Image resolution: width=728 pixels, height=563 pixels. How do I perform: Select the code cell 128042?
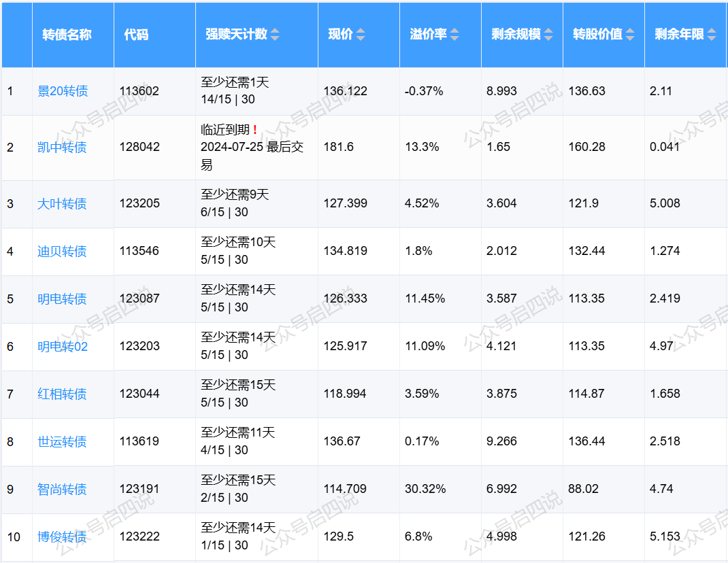[x=139, y=148]
